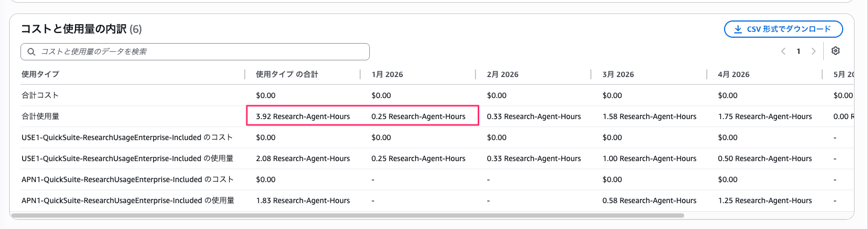Download the cost breakdown as CSV

point(783,29)
